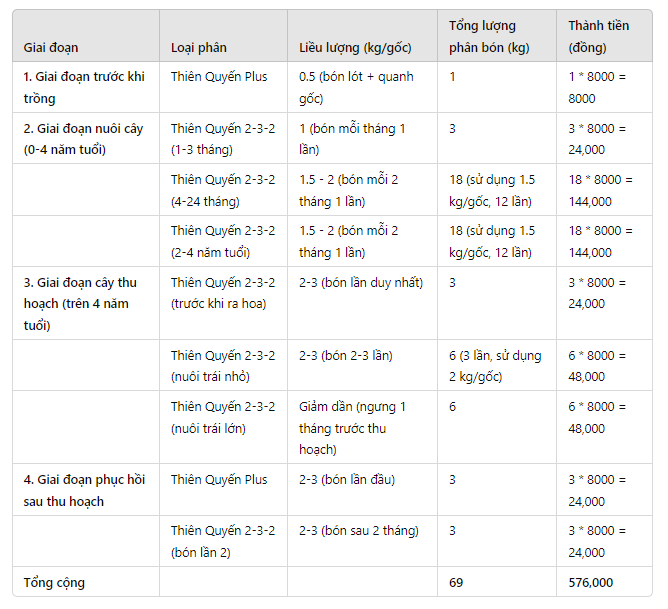Select 'Thiên Quyến 2-3-2 (2-4 năm tuổi)' cell

click(x=223, y=241)
